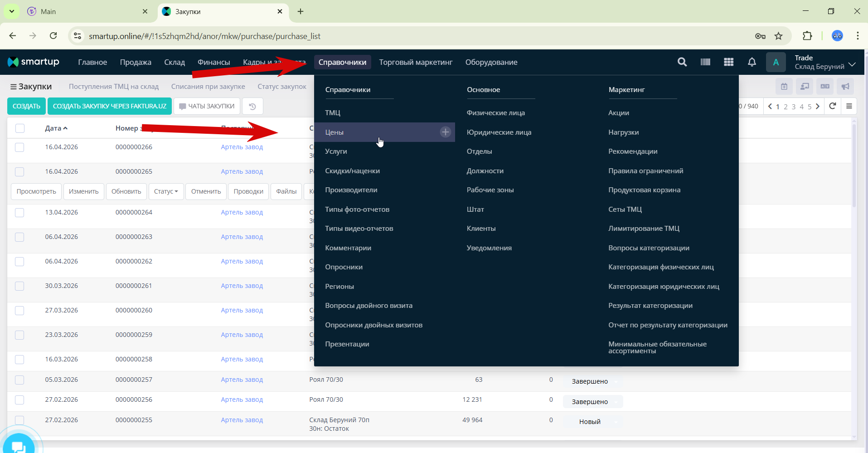This screenshot has width=868, height=453.
Task: Open ЧАТЫ ЗАКУПКИ button
Action: click(x=207, y=106)
